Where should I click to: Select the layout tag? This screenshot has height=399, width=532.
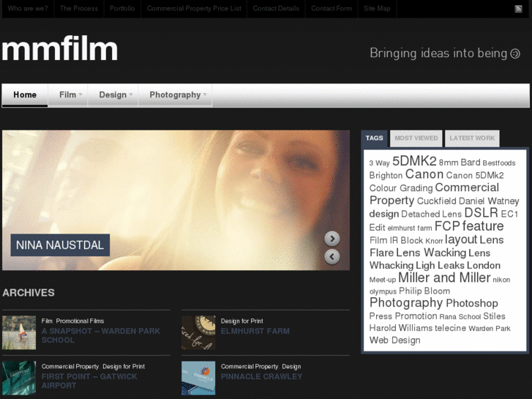click(461, 239)
